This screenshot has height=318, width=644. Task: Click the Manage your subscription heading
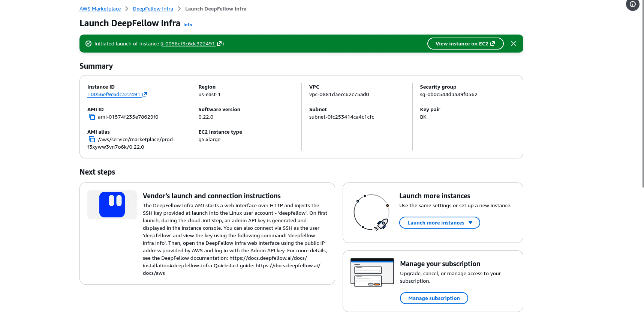tap(440, 264)
